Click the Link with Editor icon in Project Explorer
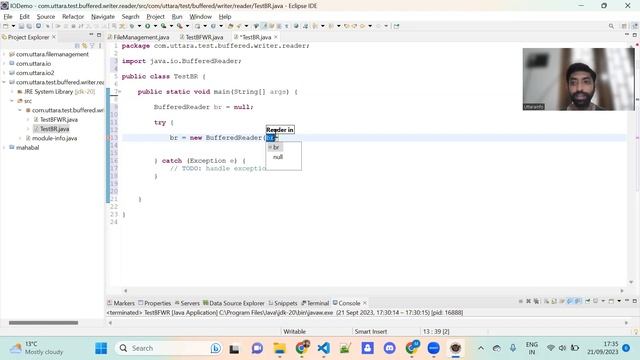The image size is (640, 360). (84, 46)
